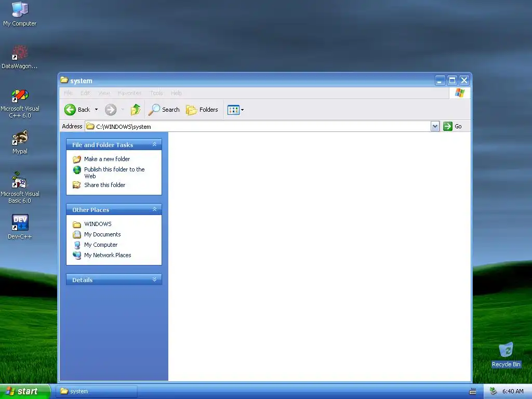Expand the Details panel
532x399 pixels.
(154, 280)
